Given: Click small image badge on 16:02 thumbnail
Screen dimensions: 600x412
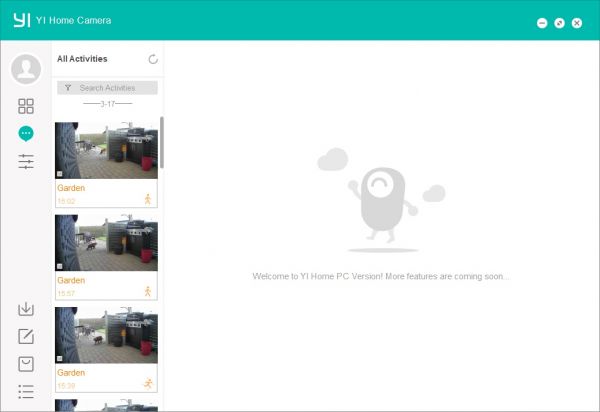Looking at the screenshot, I should point(60,174).
